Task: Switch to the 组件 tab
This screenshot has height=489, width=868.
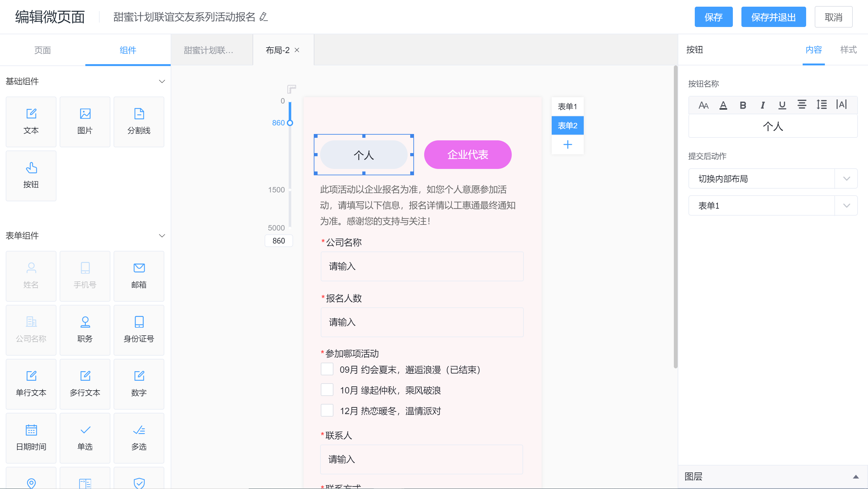Action: pyautogui.click(x=128, y=50)
